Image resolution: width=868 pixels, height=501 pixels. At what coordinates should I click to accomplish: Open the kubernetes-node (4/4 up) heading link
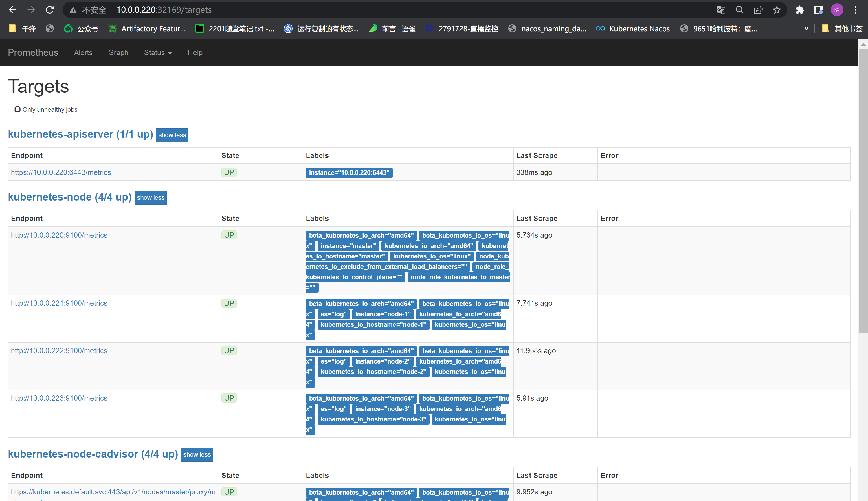70,197
